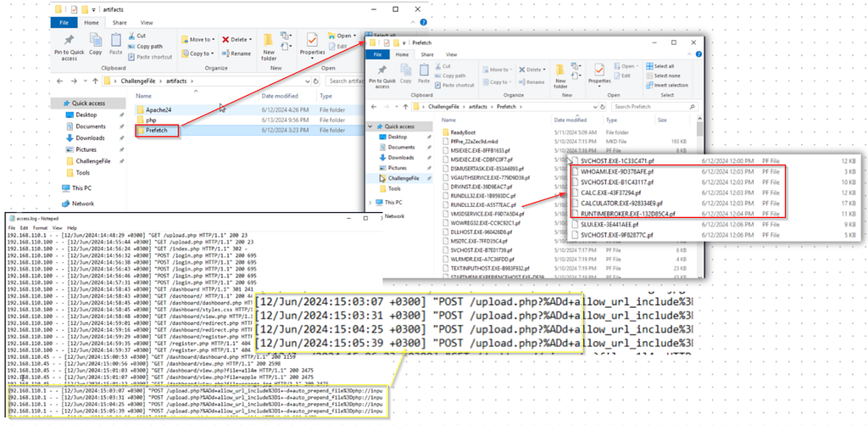Expand Move to dropdown in Prefetch window
868x425 pixels.
[x=510, y=70]
